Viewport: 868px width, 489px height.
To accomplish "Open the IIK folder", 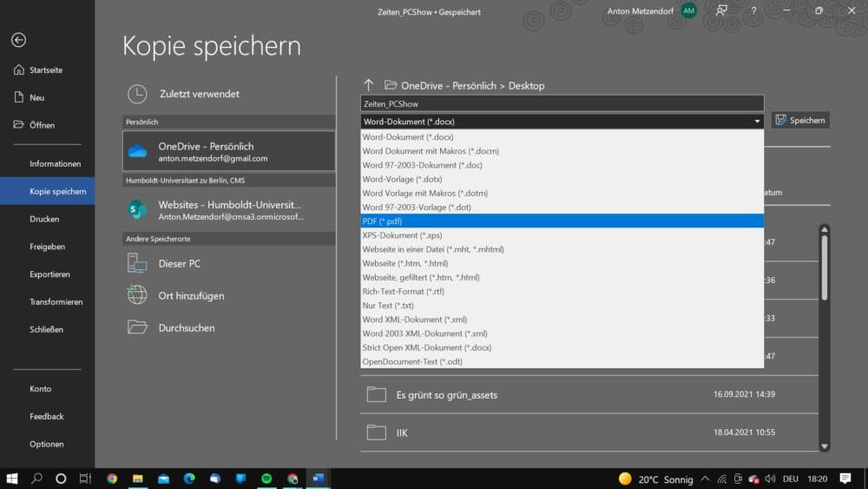I will click(589, 433).
